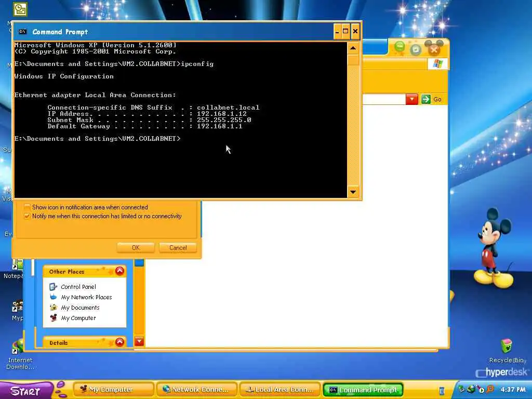Switch to Network Connections taskbar button
The image size is (532, 399).
pos(197,390)
